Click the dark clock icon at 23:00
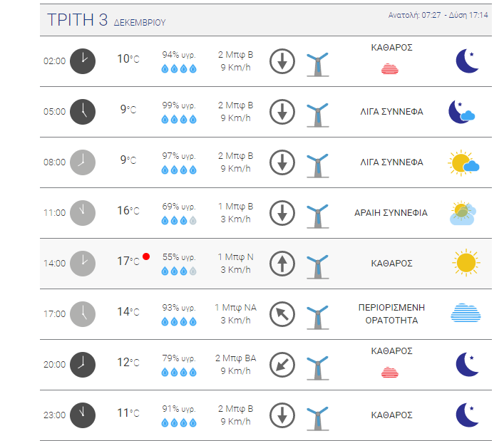504x441 pixels. pos(83,415)
